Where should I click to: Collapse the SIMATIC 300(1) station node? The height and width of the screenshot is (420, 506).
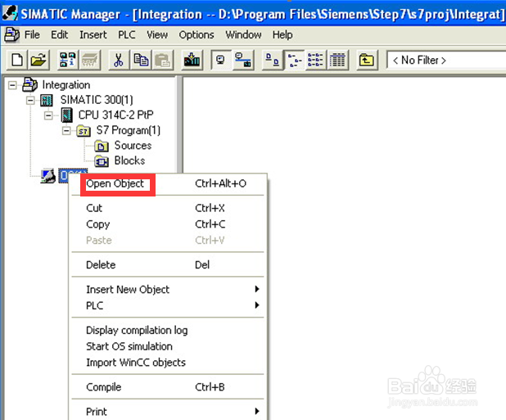30,101
